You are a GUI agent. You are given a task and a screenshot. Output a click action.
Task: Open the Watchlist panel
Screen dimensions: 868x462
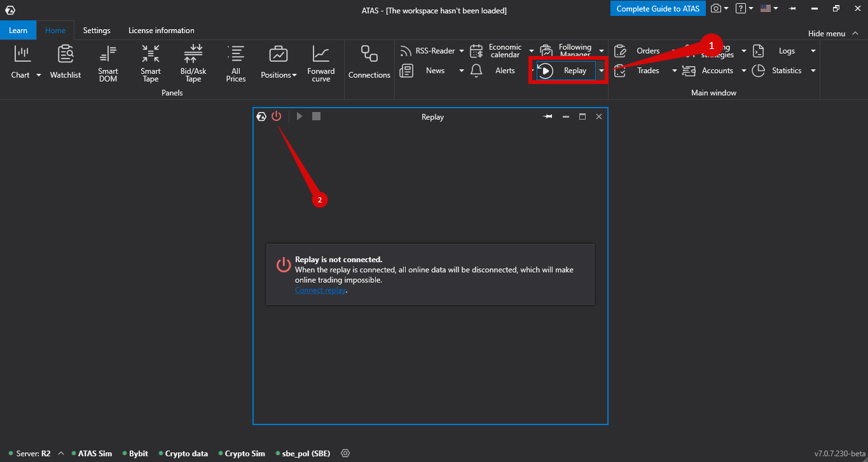coord(65,62)
